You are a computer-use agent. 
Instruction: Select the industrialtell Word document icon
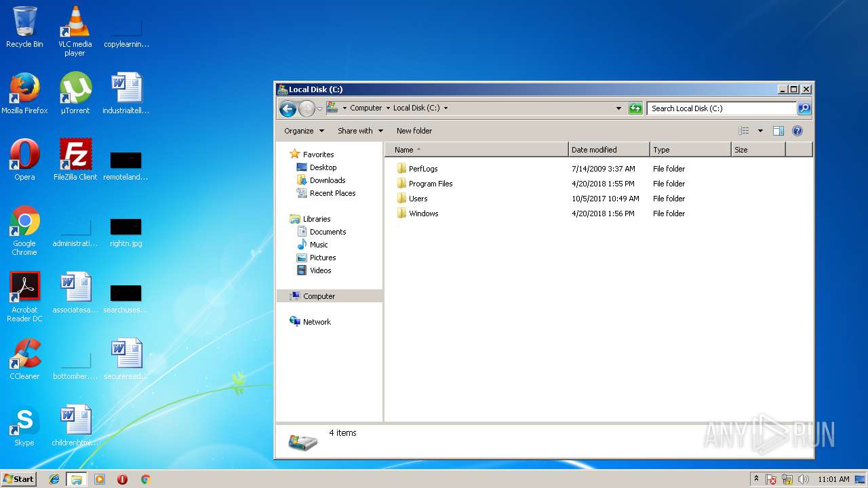tap(126, 94)
